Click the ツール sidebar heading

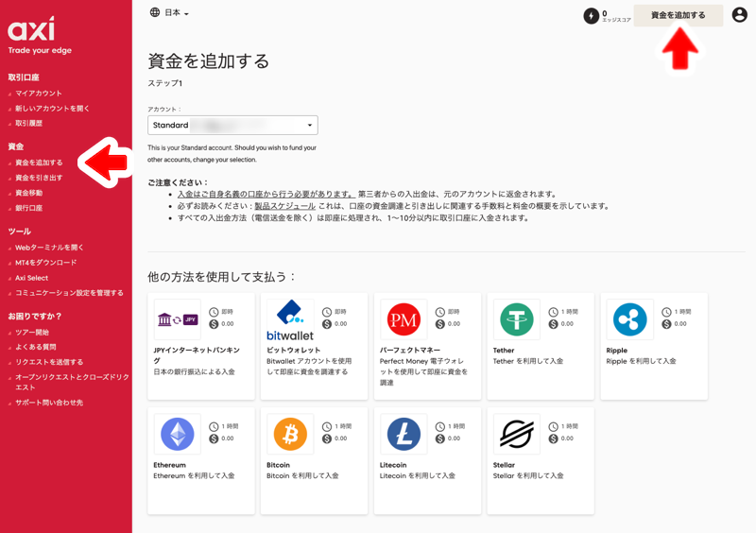point(19,232)
